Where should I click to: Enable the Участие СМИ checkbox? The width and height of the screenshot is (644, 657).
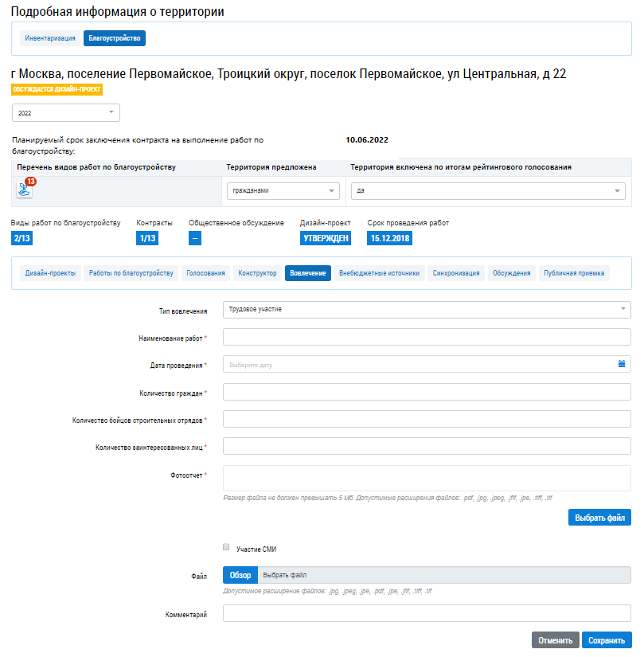(x=227, y=547)
